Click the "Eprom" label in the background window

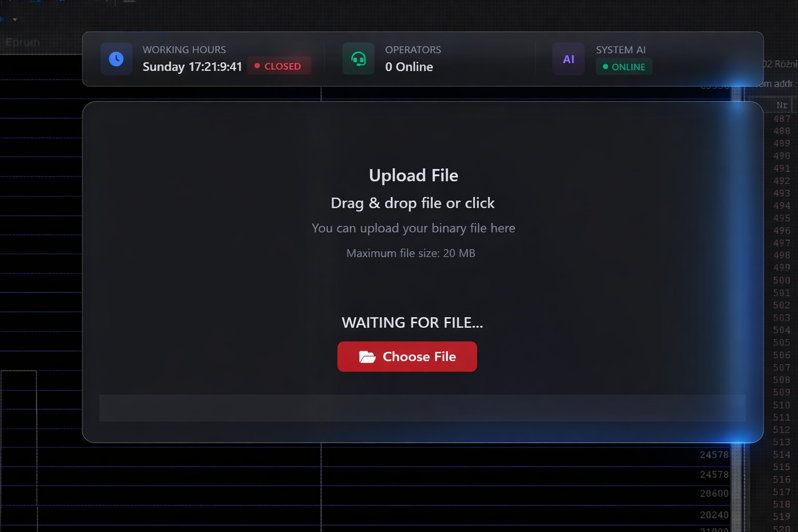[22, 42]
